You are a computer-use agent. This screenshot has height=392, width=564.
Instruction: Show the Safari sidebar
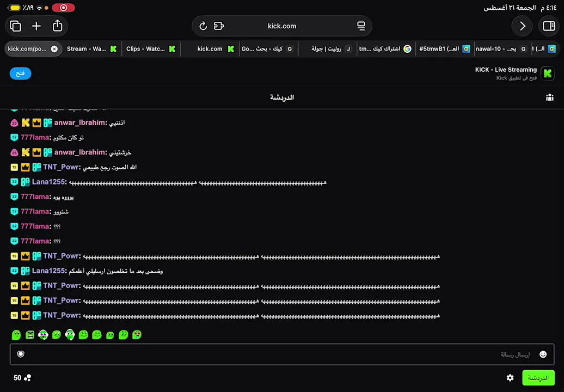pos(549,26)
